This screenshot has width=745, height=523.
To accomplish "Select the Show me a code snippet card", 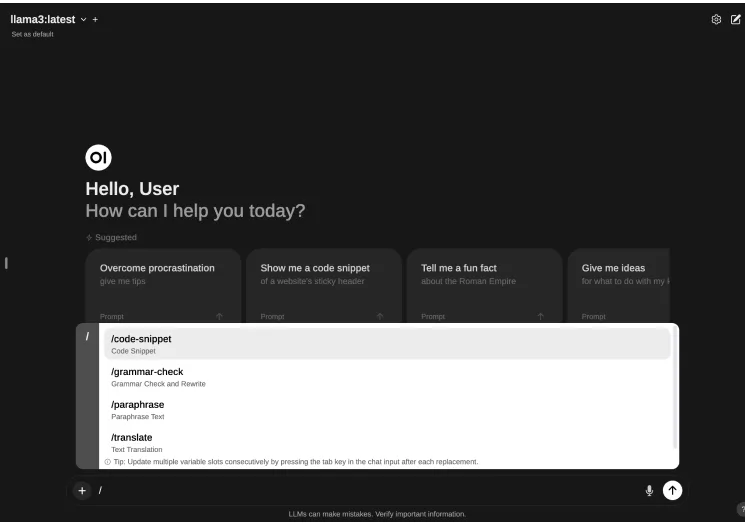I will (x=324, y=286).
